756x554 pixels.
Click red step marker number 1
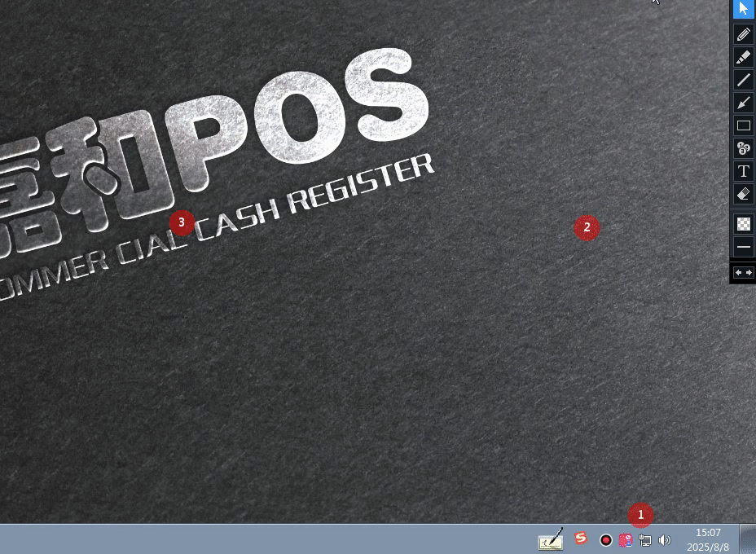pos(640,515)
